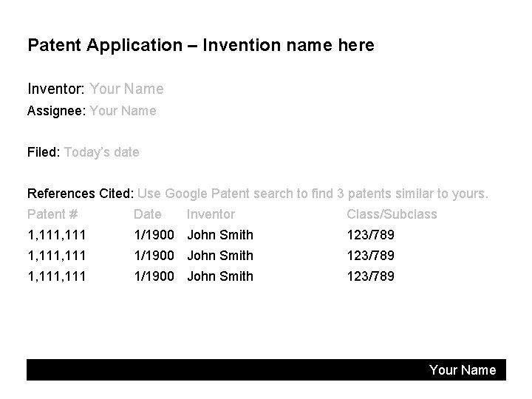Click the "Patent #" column header

point(52,215)
